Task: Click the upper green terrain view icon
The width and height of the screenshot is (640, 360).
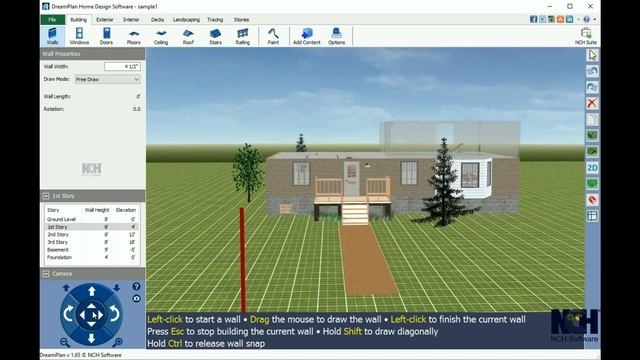Action: (x=592, y=135)
